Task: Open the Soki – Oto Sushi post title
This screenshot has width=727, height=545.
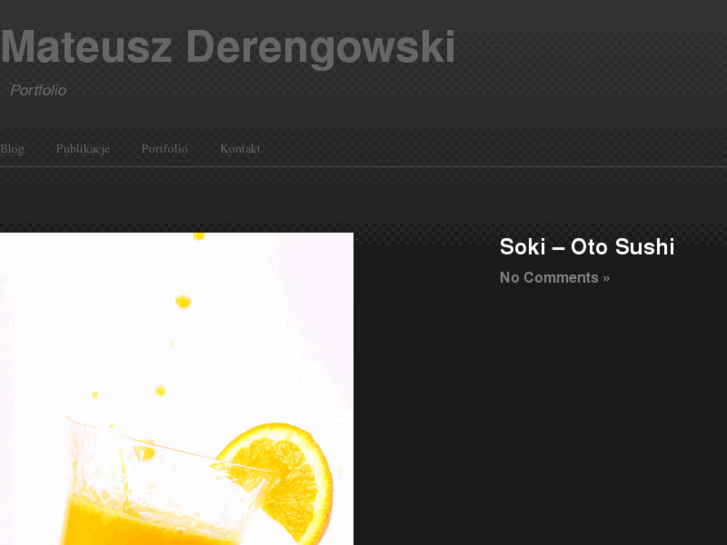Action: point(587,247)
